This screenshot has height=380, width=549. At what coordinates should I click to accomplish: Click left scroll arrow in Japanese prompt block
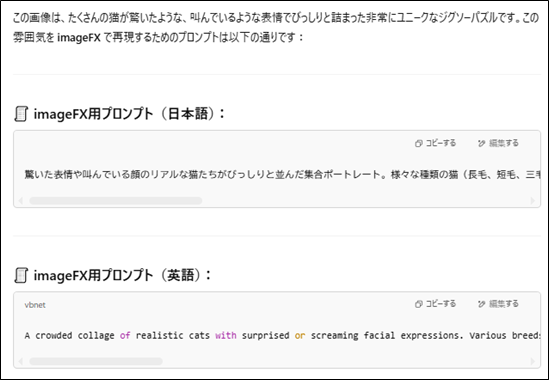click(x=20, y=201)
